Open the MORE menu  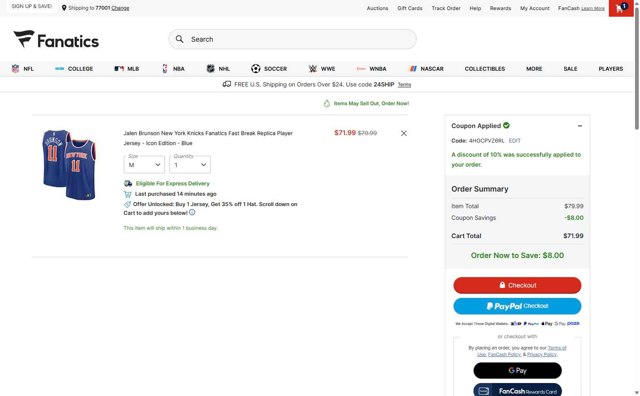[534, 69]
